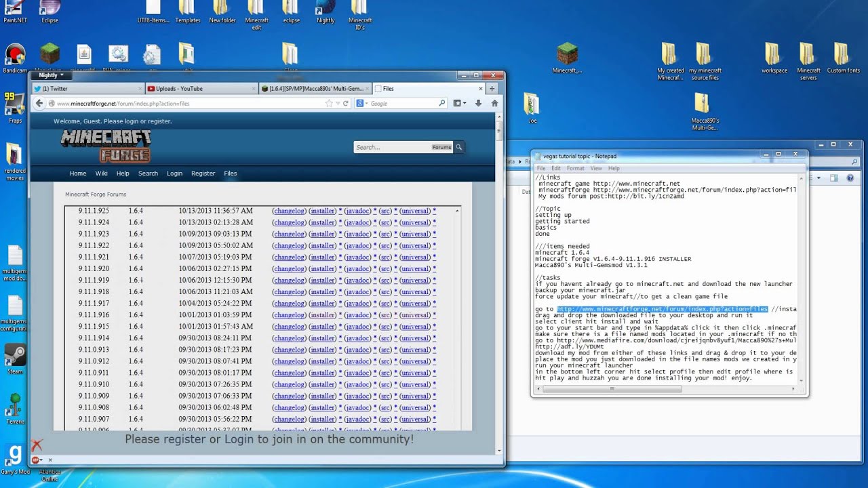Screen dimensions: 868x488
Task: Select the Nightly desktop shortcut
Action: (x=325, y=12)
